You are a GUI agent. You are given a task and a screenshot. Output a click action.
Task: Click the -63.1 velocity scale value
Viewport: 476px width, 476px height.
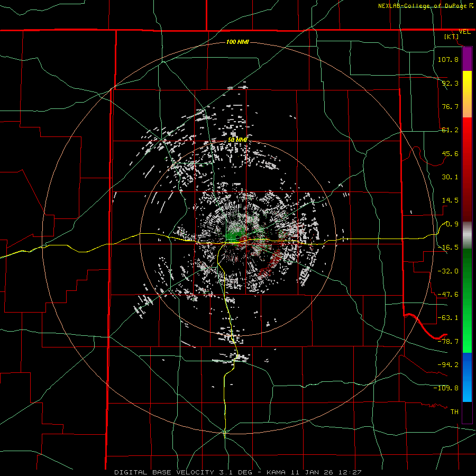click(x=448, y=318)
